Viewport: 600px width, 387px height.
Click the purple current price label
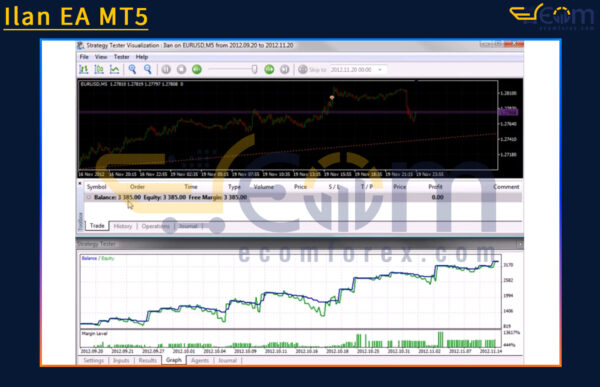pos(508,112)
